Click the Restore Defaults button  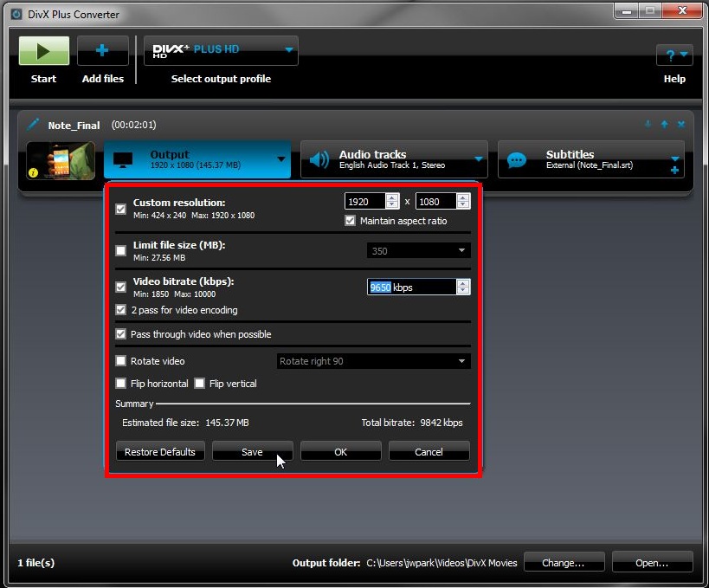click(x=160, y=452)
